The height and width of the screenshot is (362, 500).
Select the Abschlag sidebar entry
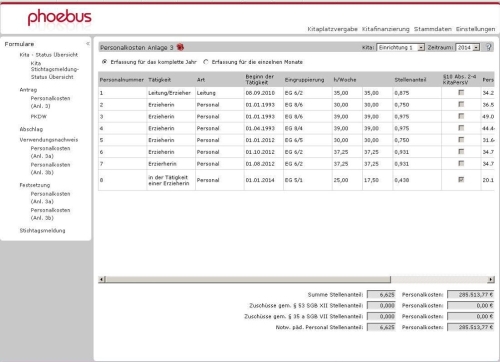pos(31,129)
